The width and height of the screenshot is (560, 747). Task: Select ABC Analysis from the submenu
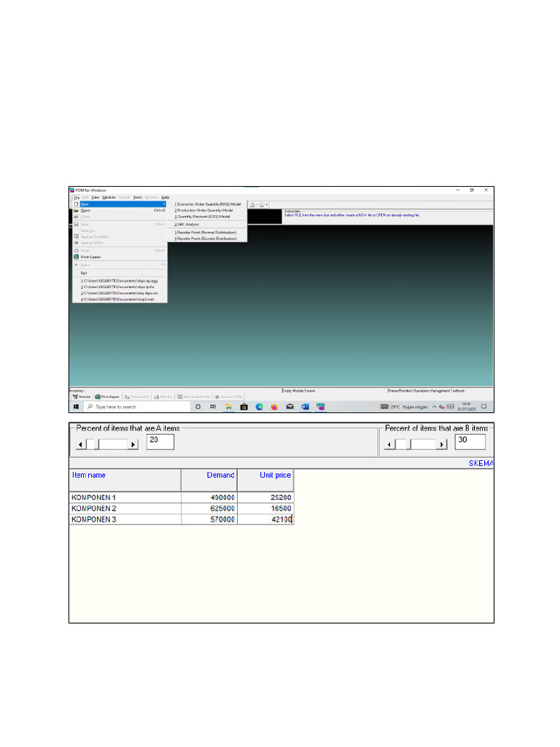207,225
